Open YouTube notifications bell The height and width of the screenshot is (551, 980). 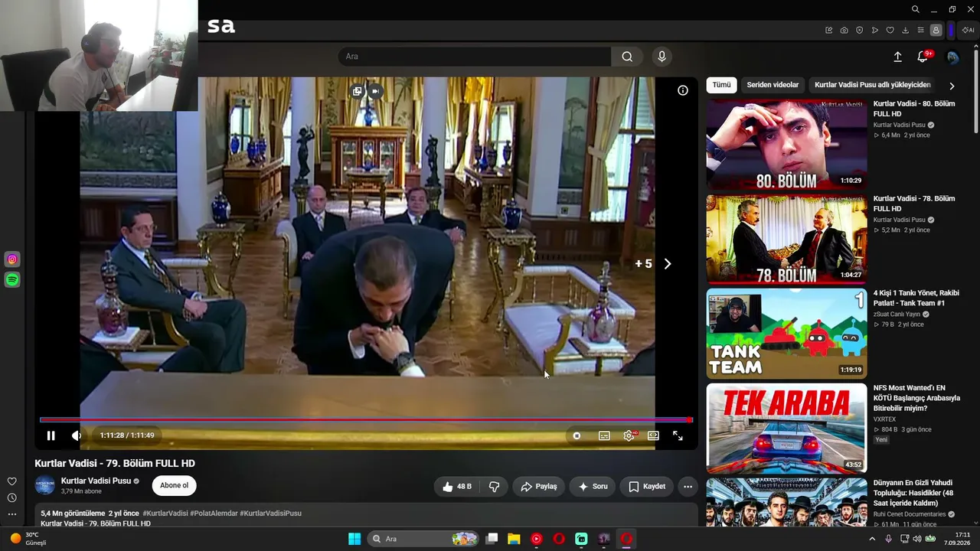point(923,57)
